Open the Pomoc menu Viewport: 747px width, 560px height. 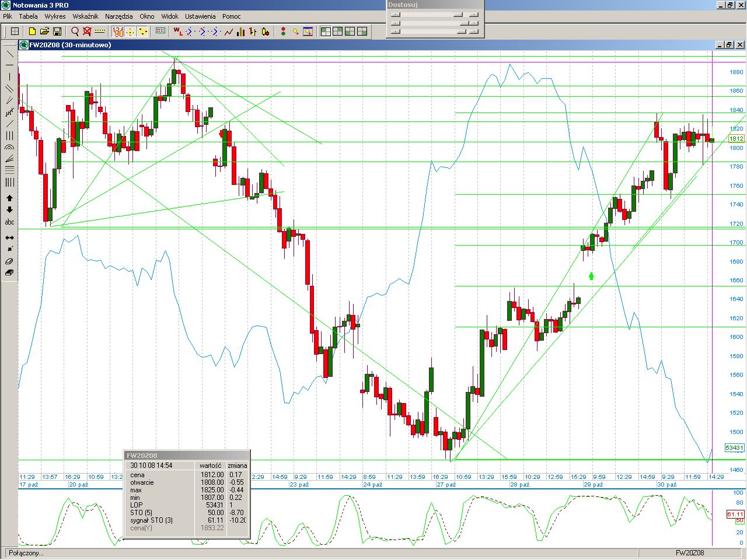pyautogui.click(x=231, y=16)
